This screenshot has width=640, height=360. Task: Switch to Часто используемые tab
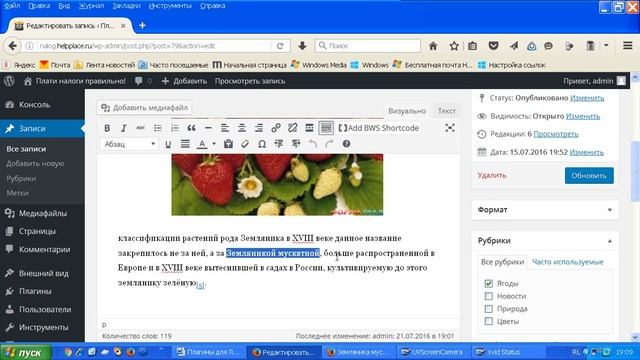[567, 262]
